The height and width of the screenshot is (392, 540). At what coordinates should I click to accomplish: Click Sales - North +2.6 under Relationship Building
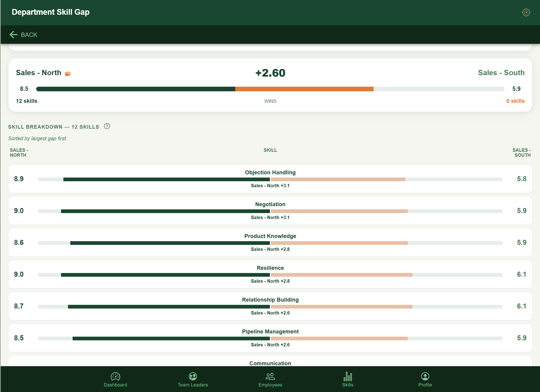[x=270, y=313]
